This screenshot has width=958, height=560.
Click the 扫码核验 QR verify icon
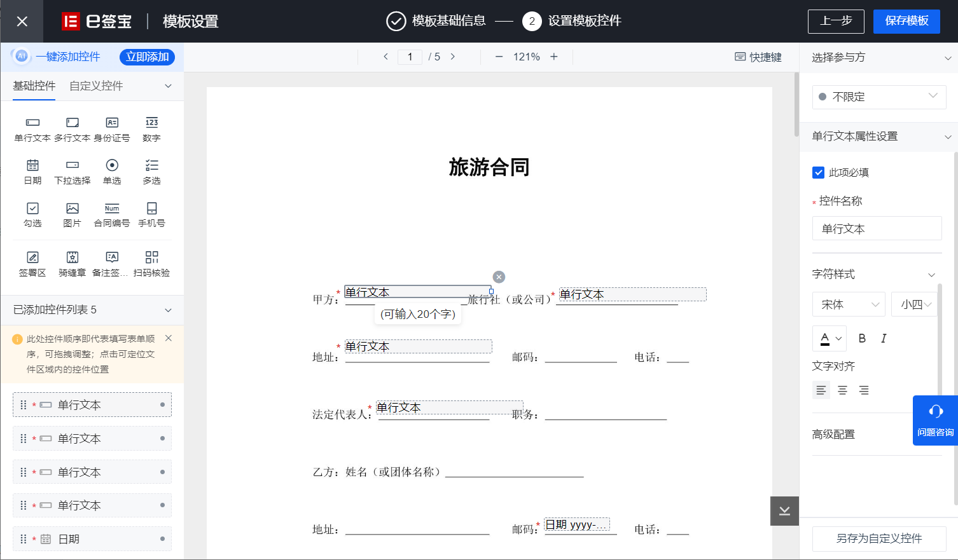151,257
